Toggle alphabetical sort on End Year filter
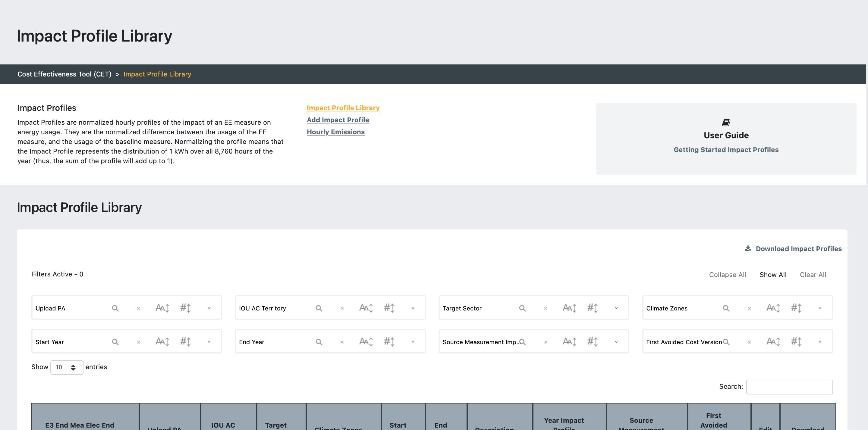 pyautogui.click(x=366, y=341)
